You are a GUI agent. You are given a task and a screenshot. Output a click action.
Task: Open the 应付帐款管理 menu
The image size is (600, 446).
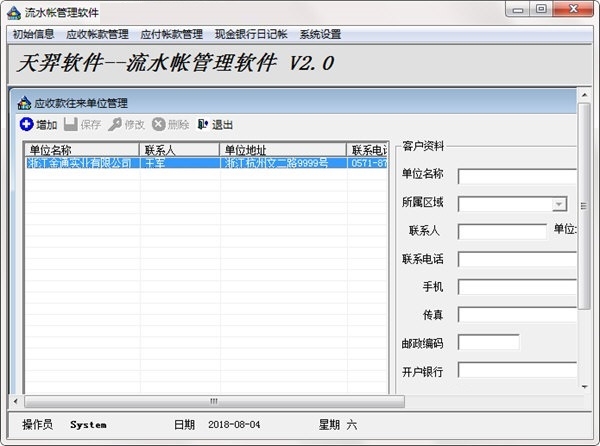pos(171,34)
